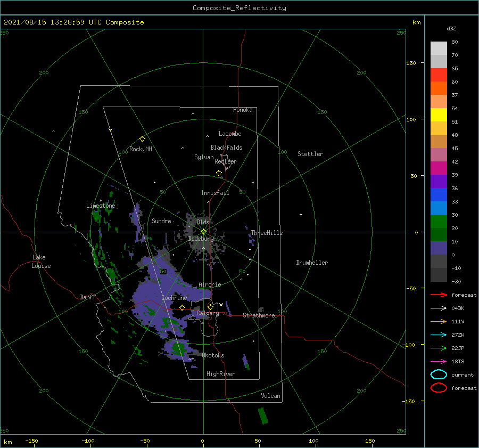Click the yellow radar-center diamond near Didsbury
Viewport: 479px width, 448px height.
203,232
